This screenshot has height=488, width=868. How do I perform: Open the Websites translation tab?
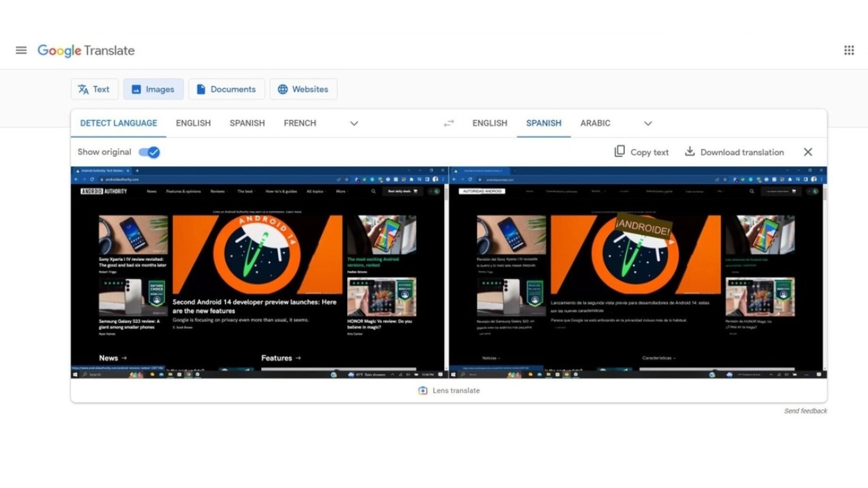(303, 89)
